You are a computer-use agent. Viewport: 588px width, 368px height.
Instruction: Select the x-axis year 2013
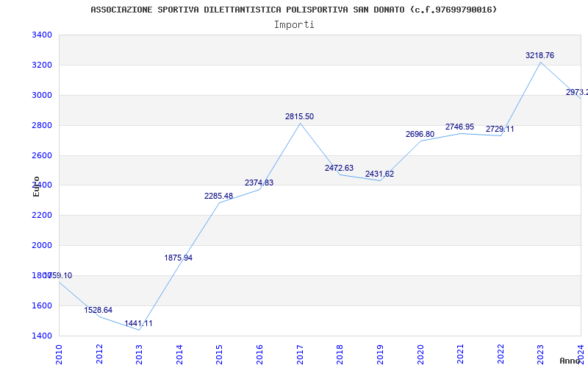click(x=139, y=354)
